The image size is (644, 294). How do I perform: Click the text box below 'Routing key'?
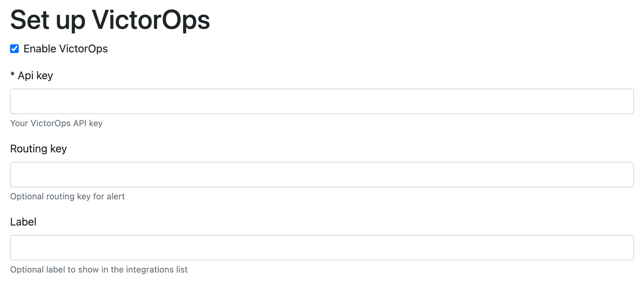(322, 175)
